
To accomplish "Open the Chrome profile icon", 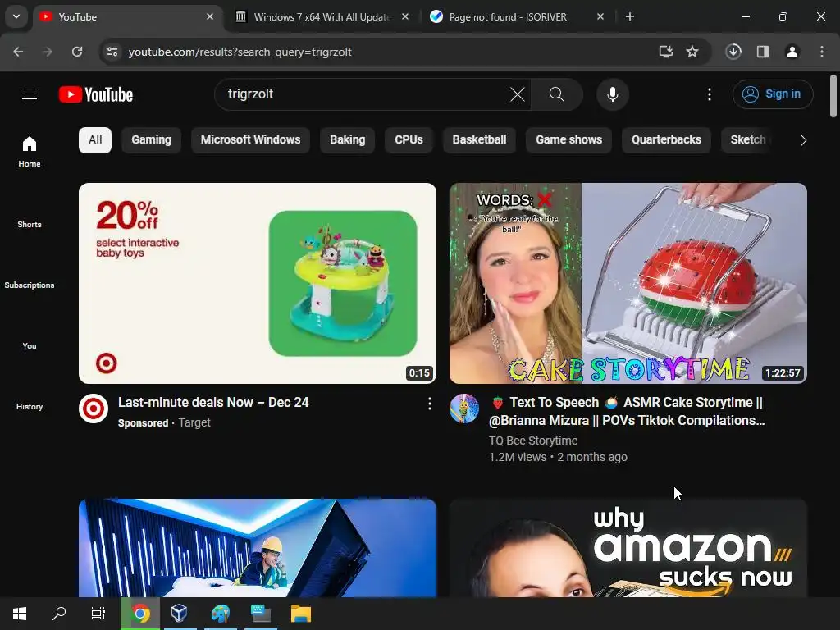I will pos(792,52).
